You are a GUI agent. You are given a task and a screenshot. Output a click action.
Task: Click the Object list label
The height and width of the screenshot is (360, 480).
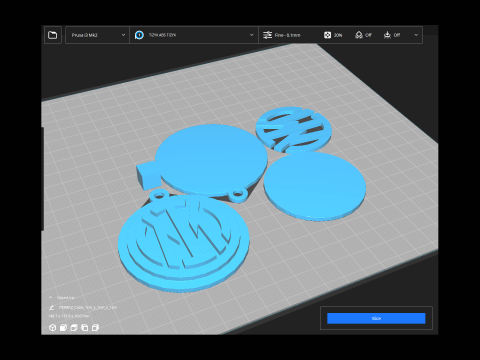pyautogui.click(x=66, y=298)
